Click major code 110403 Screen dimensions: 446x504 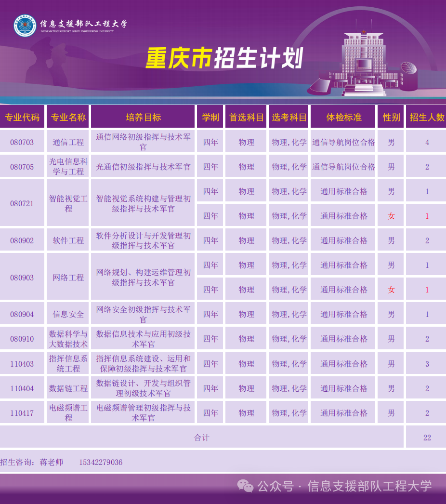click(x=22, y=364)
